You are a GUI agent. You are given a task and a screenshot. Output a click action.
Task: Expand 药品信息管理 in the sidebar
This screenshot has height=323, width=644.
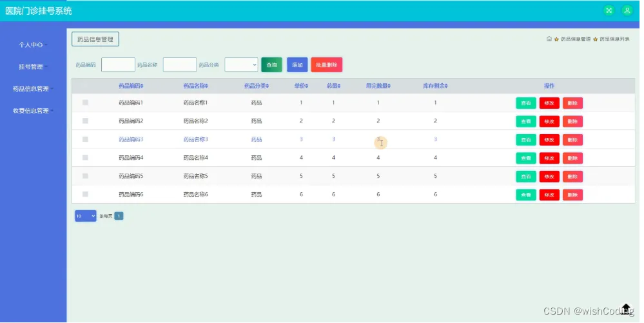pyautogui.click(x=34, y=89)
